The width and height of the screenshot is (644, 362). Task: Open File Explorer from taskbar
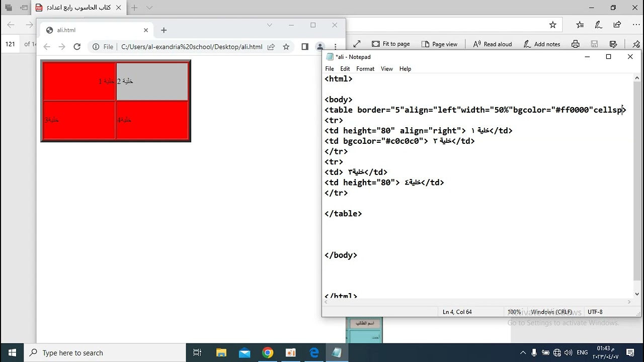tap(221, 352)
